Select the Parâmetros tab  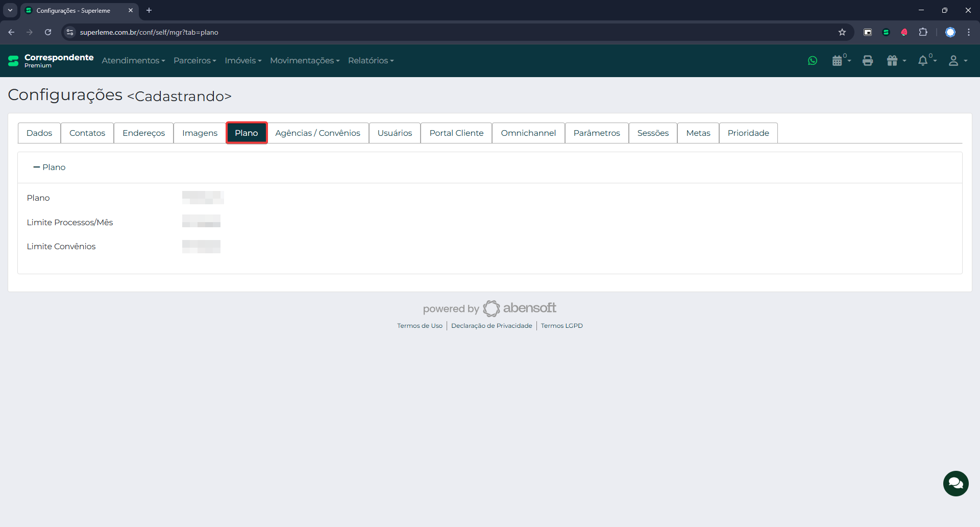click(596, 133)
